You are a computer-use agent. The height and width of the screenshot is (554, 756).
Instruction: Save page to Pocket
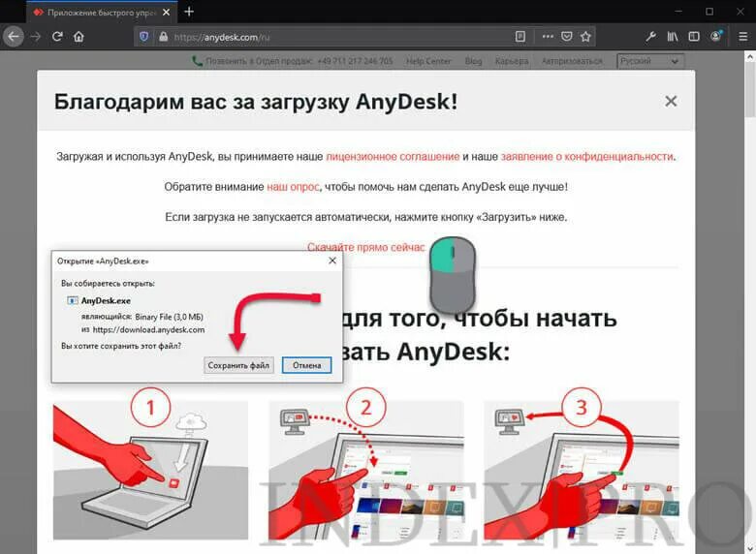[x=567, y=37]
